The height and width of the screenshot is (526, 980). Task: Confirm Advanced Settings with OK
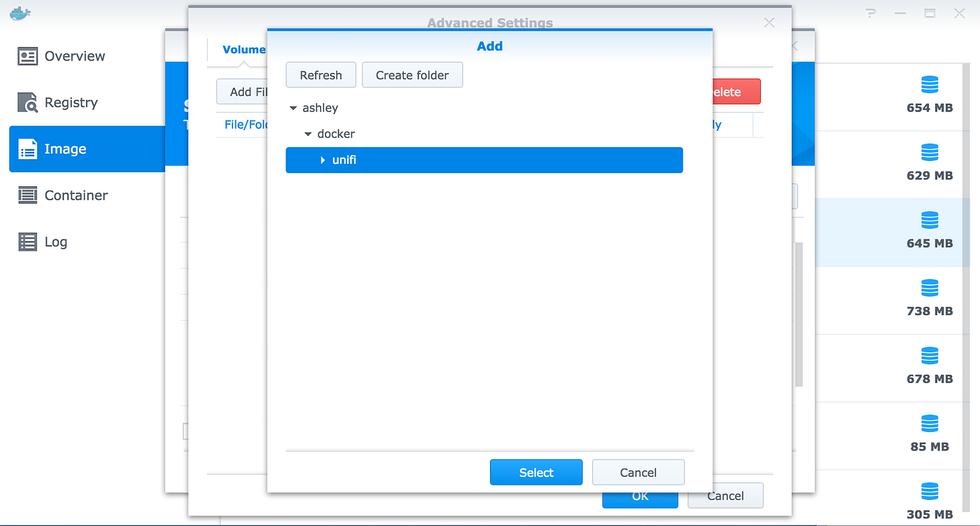click(639, 495)
